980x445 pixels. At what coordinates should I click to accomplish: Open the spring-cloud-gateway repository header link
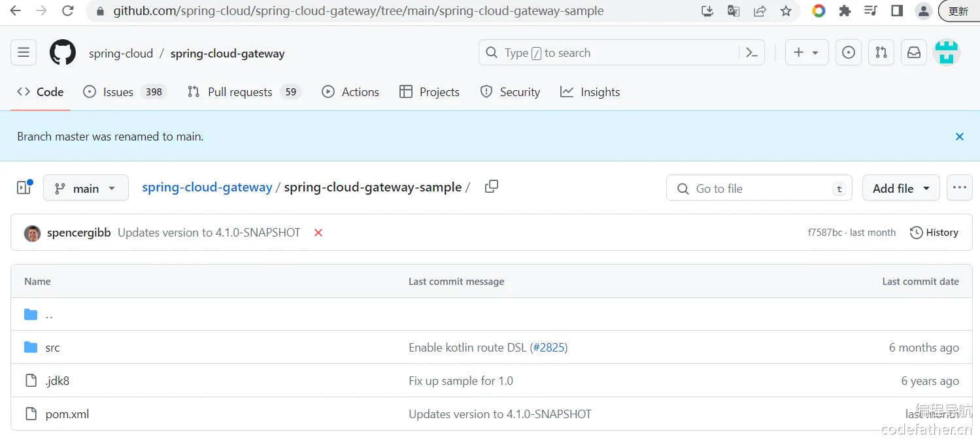point(228,54)
